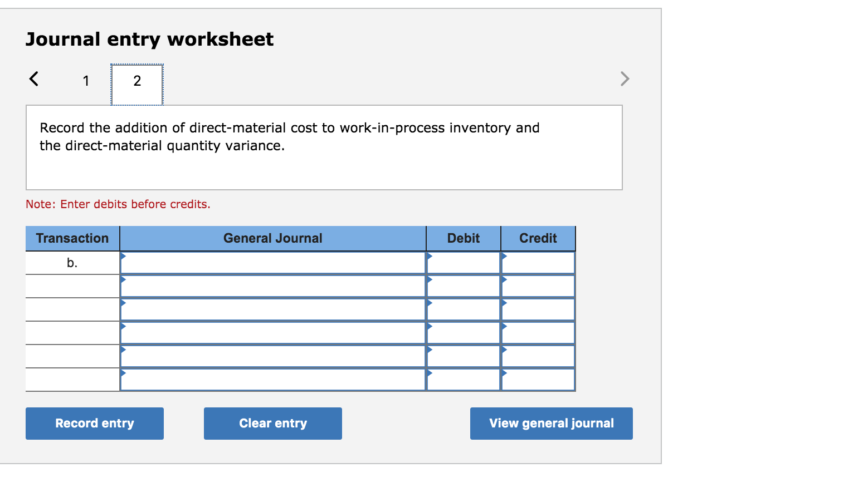Screen dimensions: 868x492
Task: Click the triangle marker in the second journal row
Action: [x=124, y=279]
